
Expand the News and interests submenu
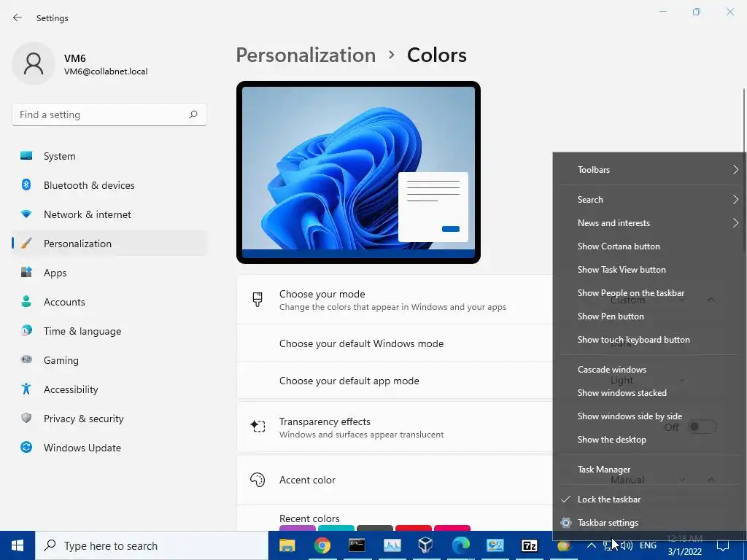(650, 223)
